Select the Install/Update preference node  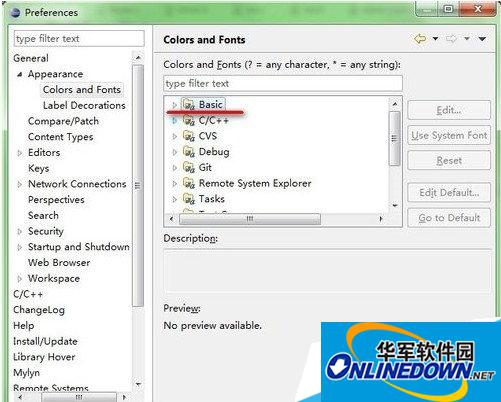(45, 341)
